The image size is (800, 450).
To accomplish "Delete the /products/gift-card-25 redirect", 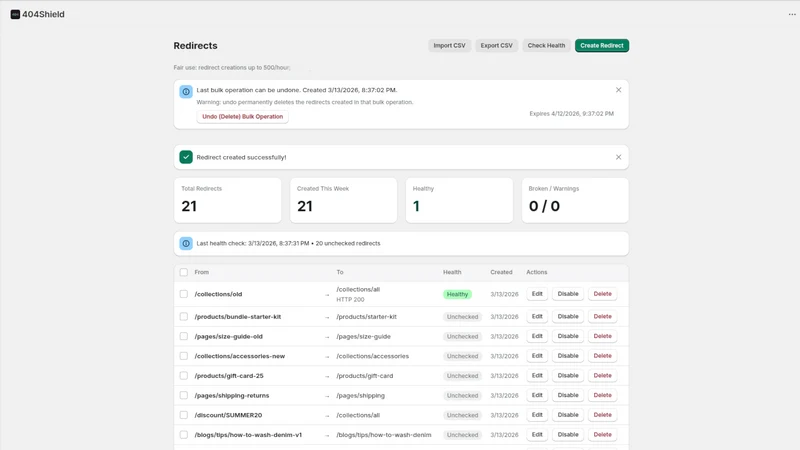I will 603,376.
